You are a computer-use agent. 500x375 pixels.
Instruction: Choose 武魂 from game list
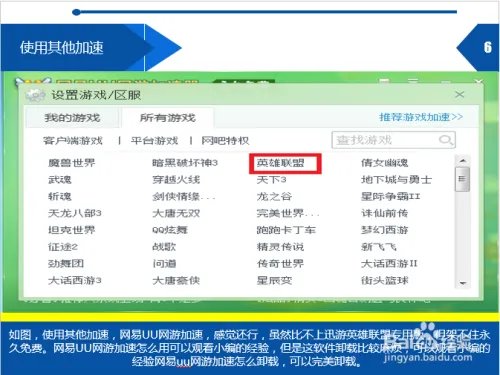[x=60, y=180]
